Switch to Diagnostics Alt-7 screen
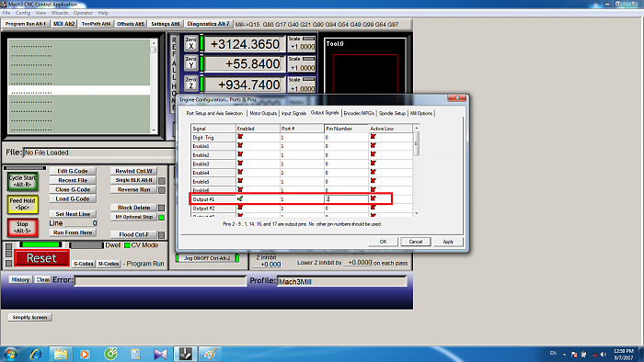This screenshot has width=644, height=362. pyautogui.click(x=208, y=24)
